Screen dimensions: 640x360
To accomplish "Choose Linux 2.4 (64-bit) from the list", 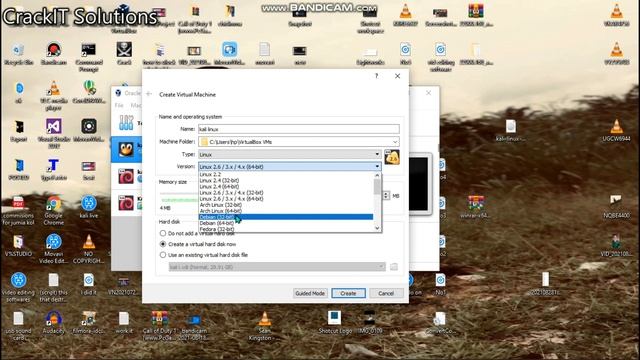I will 286,187.
